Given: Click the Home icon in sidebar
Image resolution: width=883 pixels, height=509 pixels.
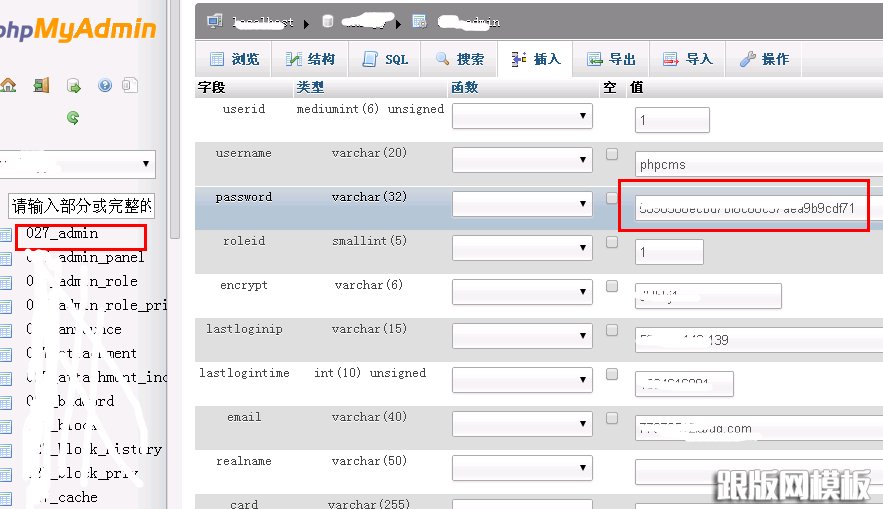Looking at the screenshot, I should [8, 86].
